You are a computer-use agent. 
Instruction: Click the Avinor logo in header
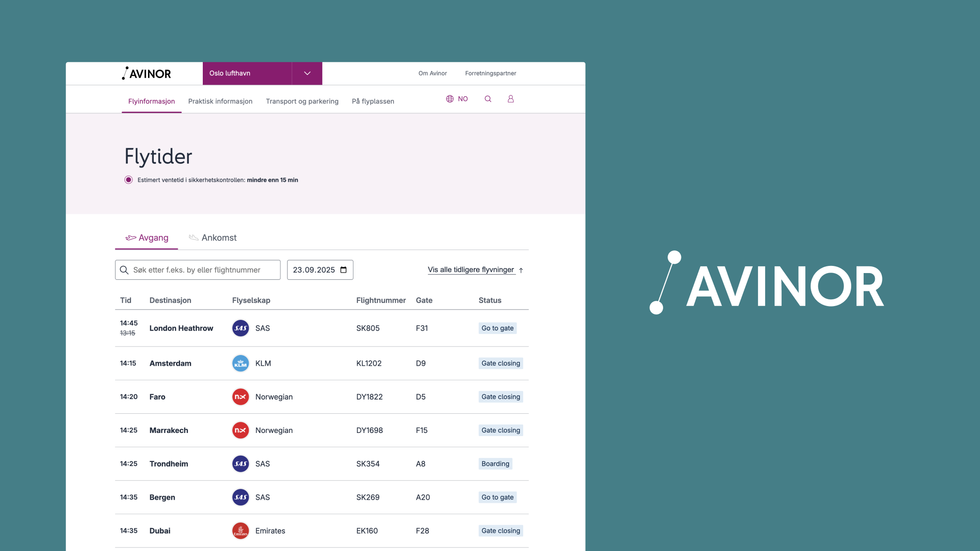(147, 73)
